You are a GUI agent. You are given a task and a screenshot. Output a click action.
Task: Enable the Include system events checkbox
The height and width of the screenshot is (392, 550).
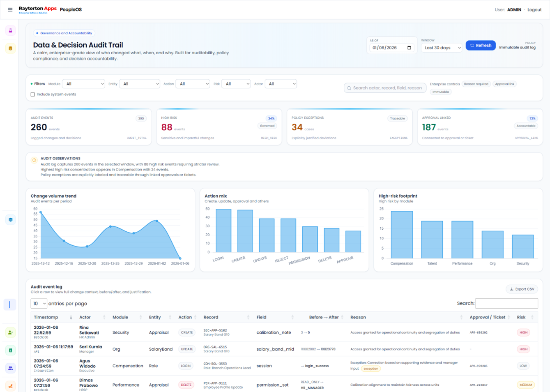coord(33,95)
